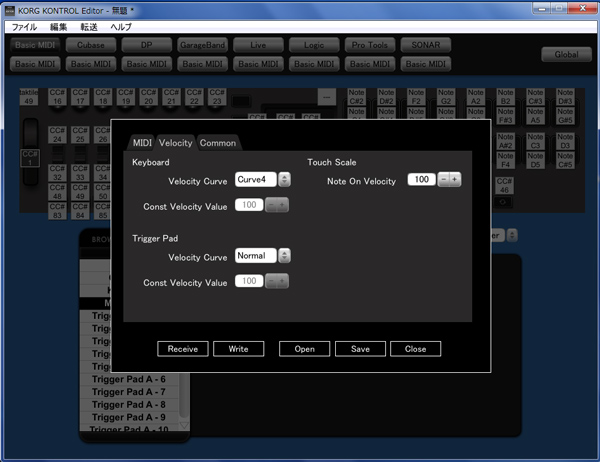Click the Open button in dialog
Screen dimensions: 600x462
(304, 349)
